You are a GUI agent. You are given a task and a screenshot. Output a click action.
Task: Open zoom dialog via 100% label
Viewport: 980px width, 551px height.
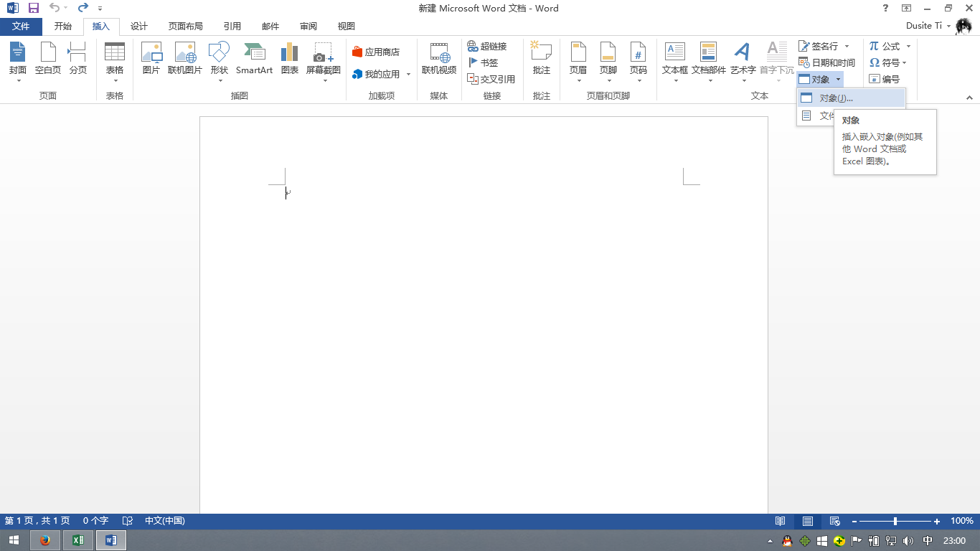pyautogui.click(x=962, y=521)
